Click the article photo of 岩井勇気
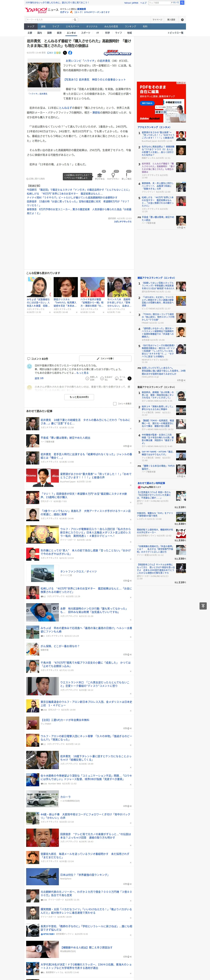Screen dimensions: 210x980 click(44, 75)
